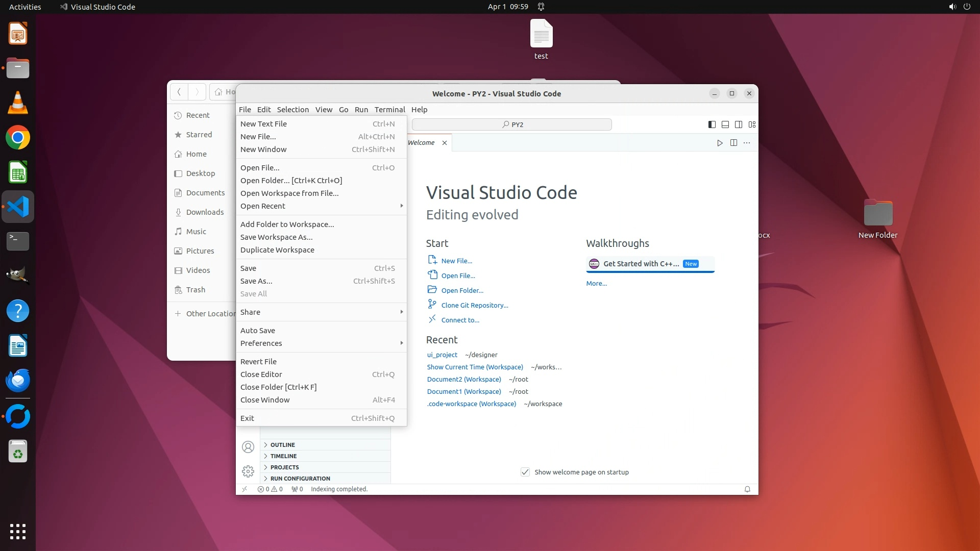The height and width of the screenshot is (551, 980).
Task: Expand the OUTLINE section
Action: (x=283, y=445)
